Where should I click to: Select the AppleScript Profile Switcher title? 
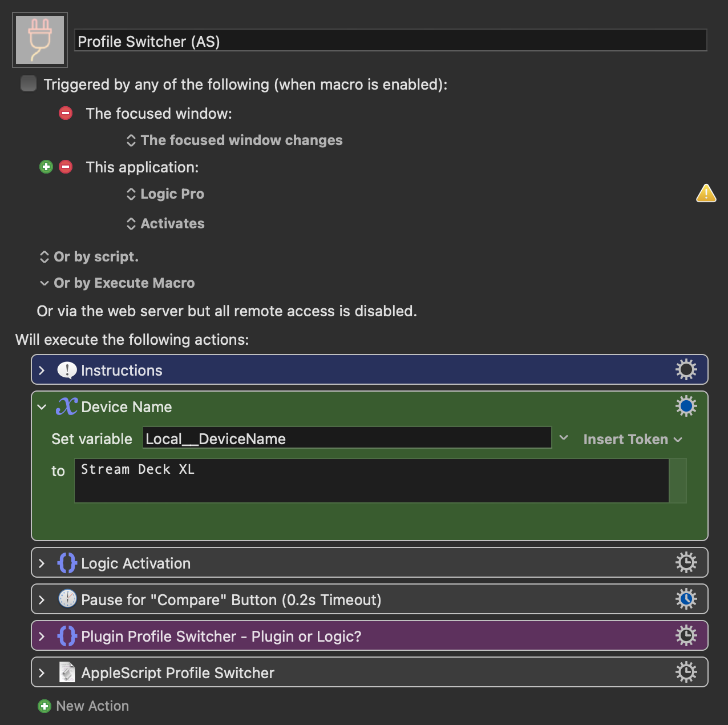pos(177,673)
